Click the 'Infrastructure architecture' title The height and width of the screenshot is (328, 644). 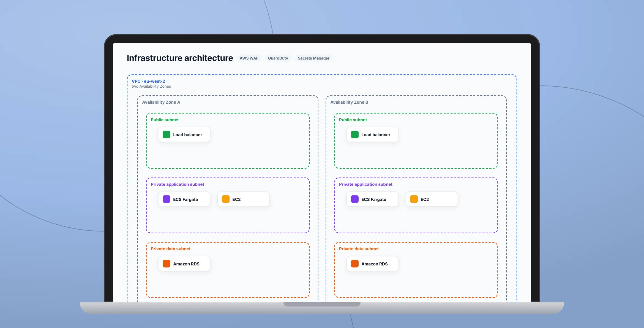click(x=180, y=58)
